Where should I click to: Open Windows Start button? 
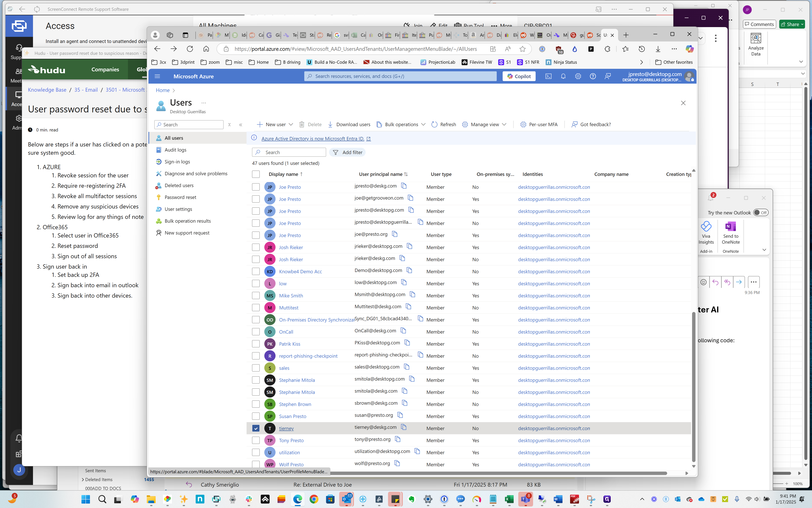pyautogui.click(x=86, y=499)
